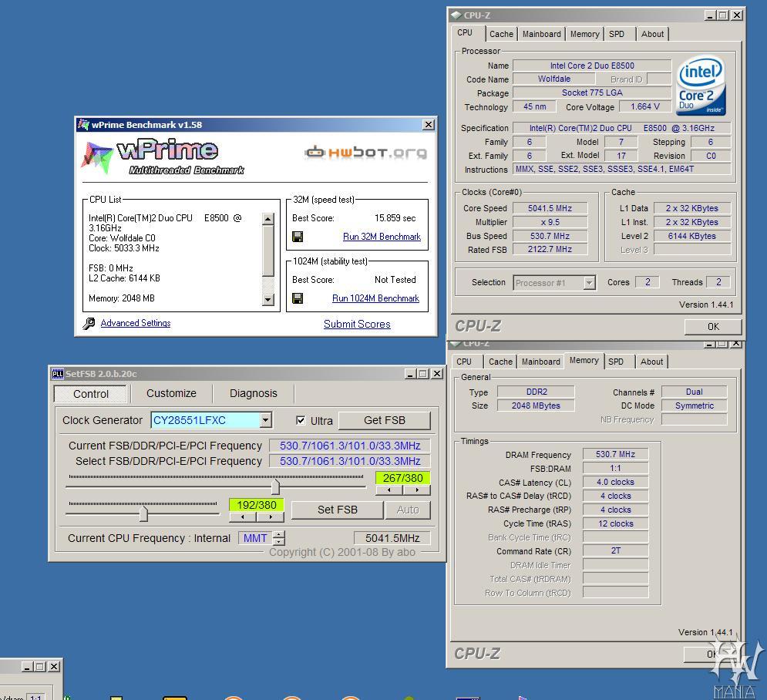Increase the 192/380 value with right arrow
767x700 pixels.
[271, 517]
